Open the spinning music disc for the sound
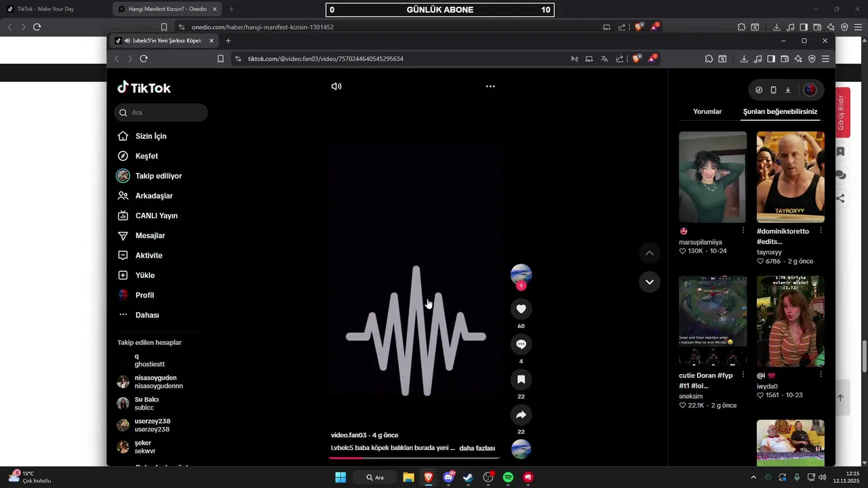The height and width of the screenshot is (488, 868). [521, 449]
